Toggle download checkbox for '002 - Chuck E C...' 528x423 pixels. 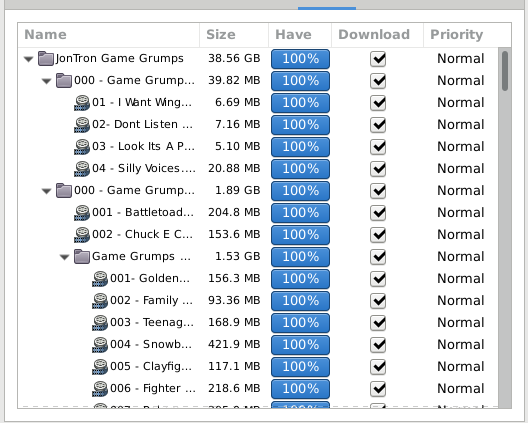pos(378,235)
